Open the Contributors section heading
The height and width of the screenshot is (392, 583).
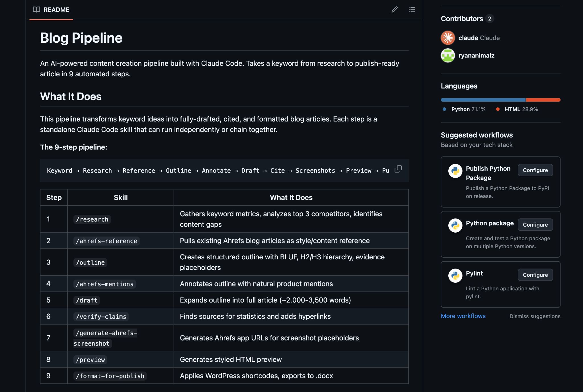click(462, 19)
